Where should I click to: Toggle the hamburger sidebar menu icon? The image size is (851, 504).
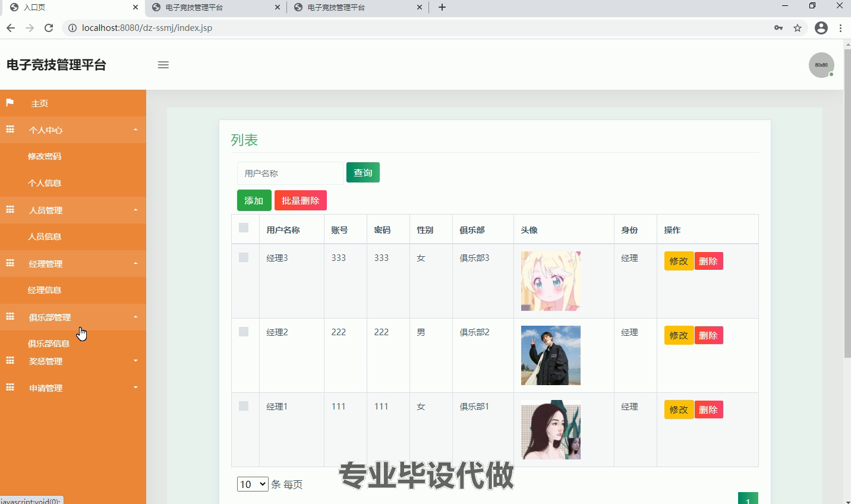[x=163, y=65]
